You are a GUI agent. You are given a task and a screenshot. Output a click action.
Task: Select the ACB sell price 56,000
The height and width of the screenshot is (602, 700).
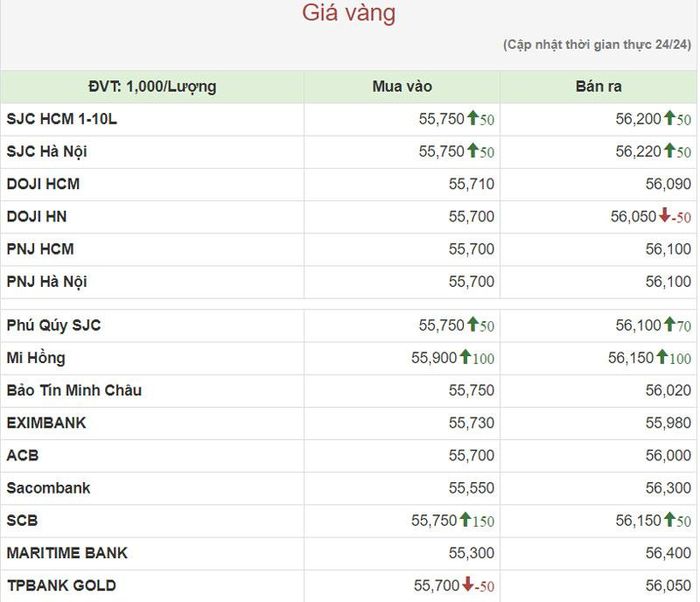point(668,455)
